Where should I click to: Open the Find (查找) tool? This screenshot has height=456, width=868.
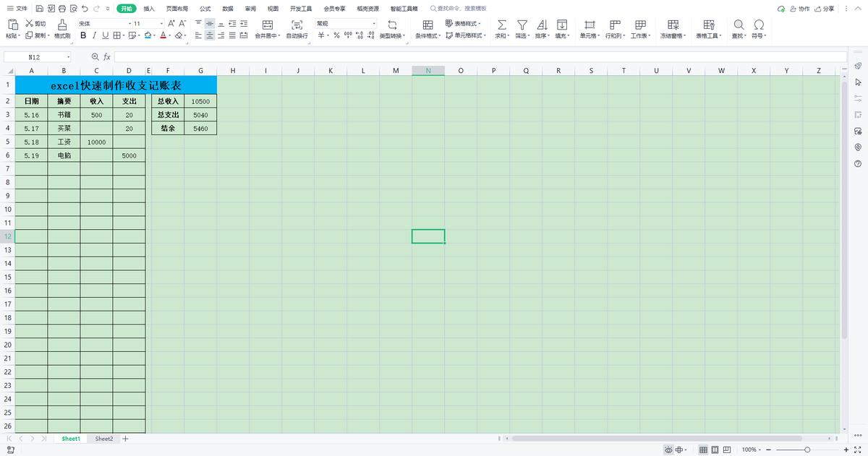[x=739, y=25]
